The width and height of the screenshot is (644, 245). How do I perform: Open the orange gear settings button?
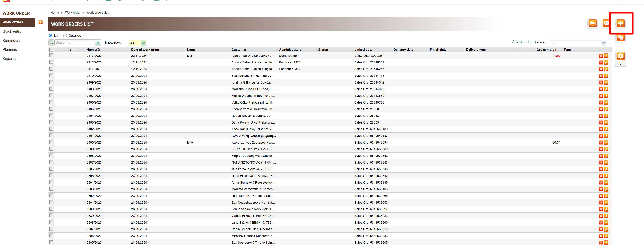click(620, 56)
